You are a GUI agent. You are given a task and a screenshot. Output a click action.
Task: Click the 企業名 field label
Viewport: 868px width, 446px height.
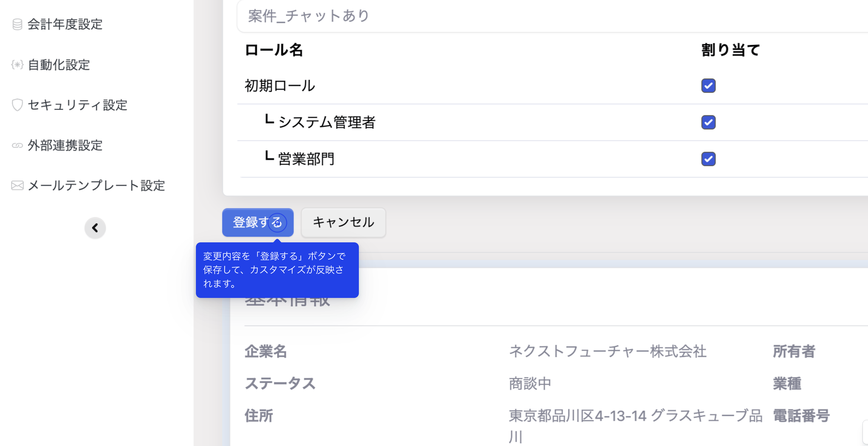click(x=266, y=351)
